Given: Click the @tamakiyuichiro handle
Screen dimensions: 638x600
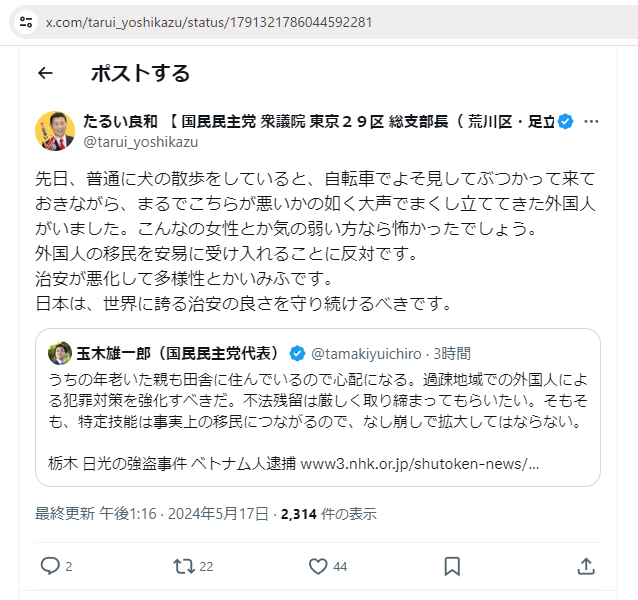Looking at the screenshot, I should pyautogui.click(x=365, y=353).
